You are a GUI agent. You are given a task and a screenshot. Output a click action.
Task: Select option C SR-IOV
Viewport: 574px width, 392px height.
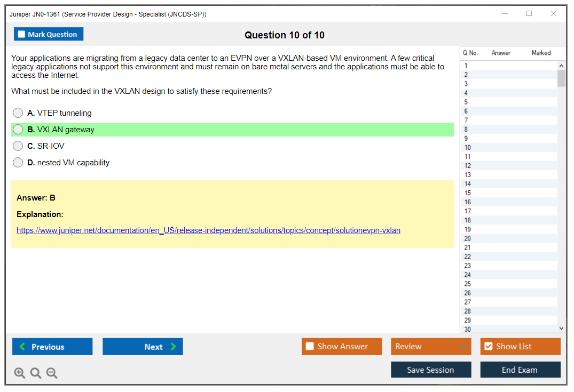[x=18, y=146]
